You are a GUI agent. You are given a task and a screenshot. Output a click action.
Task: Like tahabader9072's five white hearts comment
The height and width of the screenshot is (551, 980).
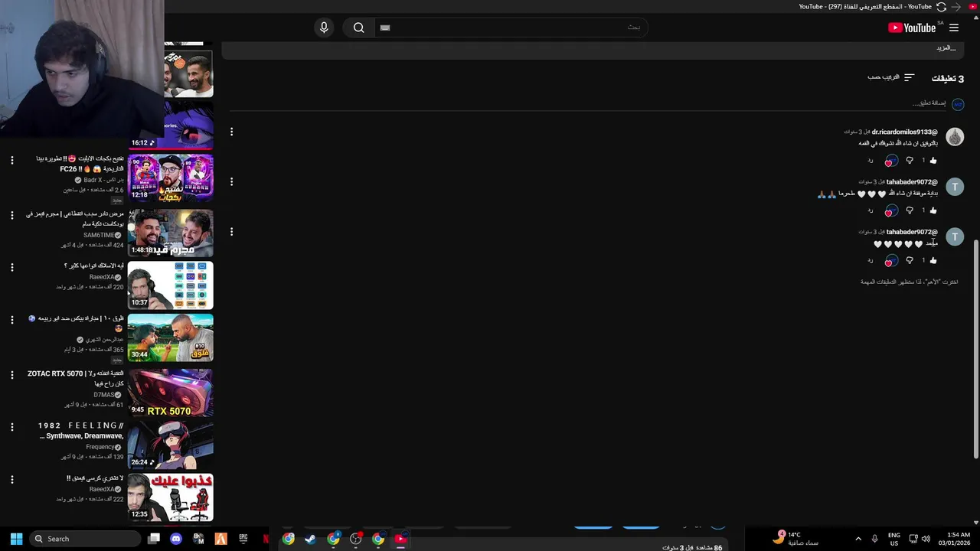click(933, 260)
